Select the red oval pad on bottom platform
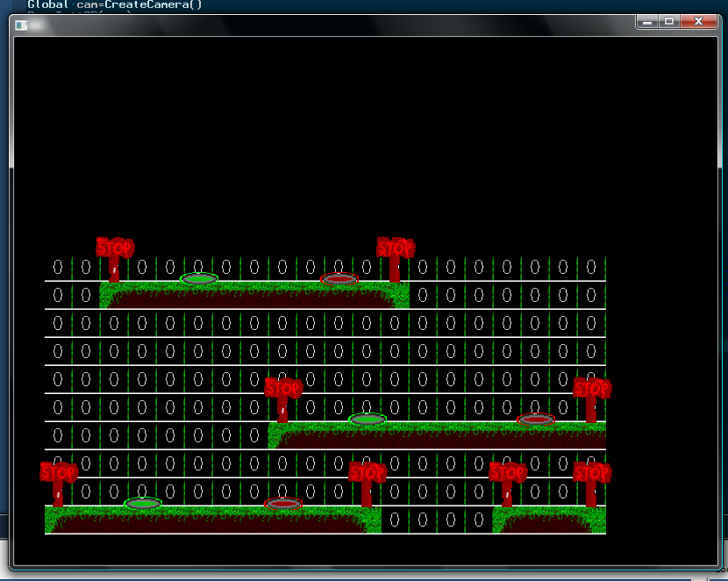Screen dimensions: 728x581 283,504
